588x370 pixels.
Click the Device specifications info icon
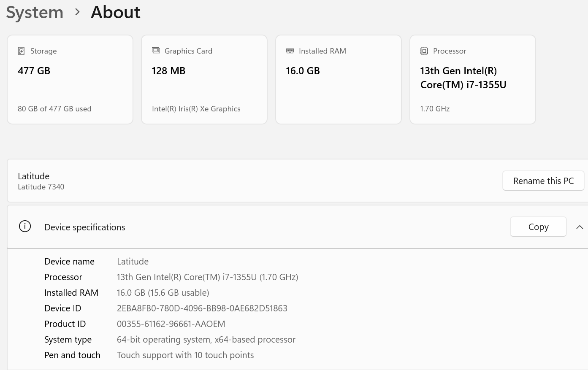(25, 227)
